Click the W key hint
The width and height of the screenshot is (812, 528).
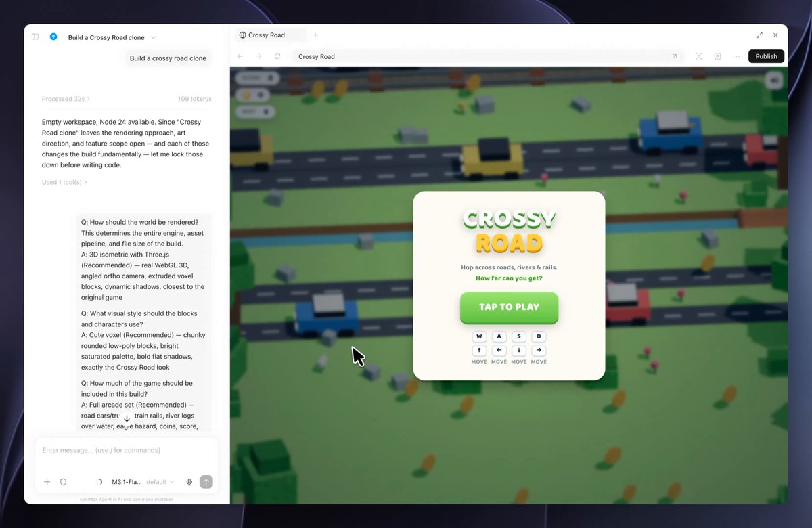click(479, 336)
